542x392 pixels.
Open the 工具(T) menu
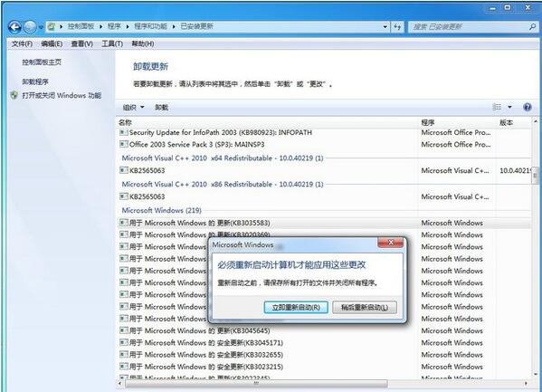click(112, 44)
